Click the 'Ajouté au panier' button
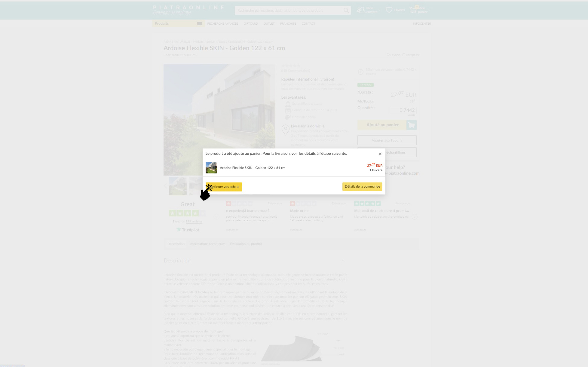The height and width of the screenshot is (367, 588). pyautogui.click(x=382, y=125)
